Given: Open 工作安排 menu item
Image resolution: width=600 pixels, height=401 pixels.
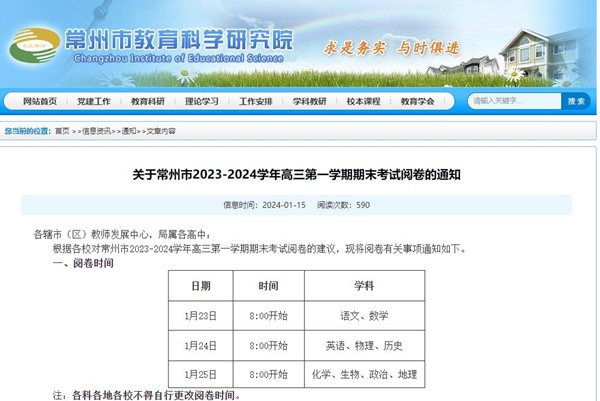Looking at the screenshot, I should (256, 101).
